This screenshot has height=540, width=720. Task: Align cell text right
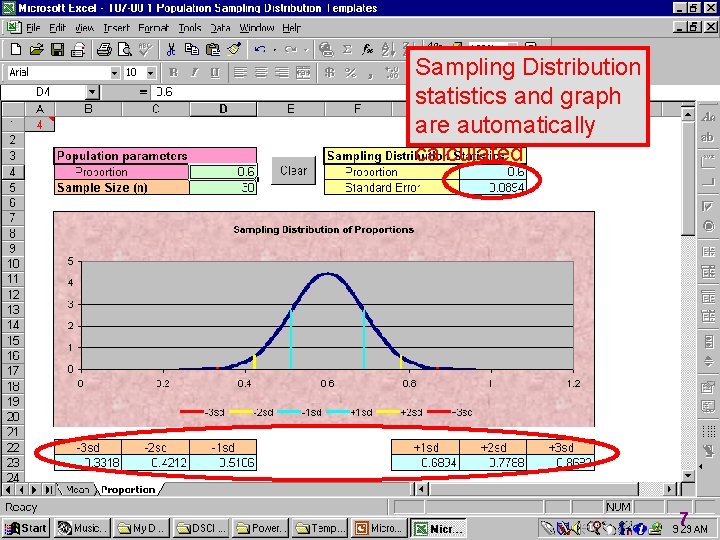[282, 73]
